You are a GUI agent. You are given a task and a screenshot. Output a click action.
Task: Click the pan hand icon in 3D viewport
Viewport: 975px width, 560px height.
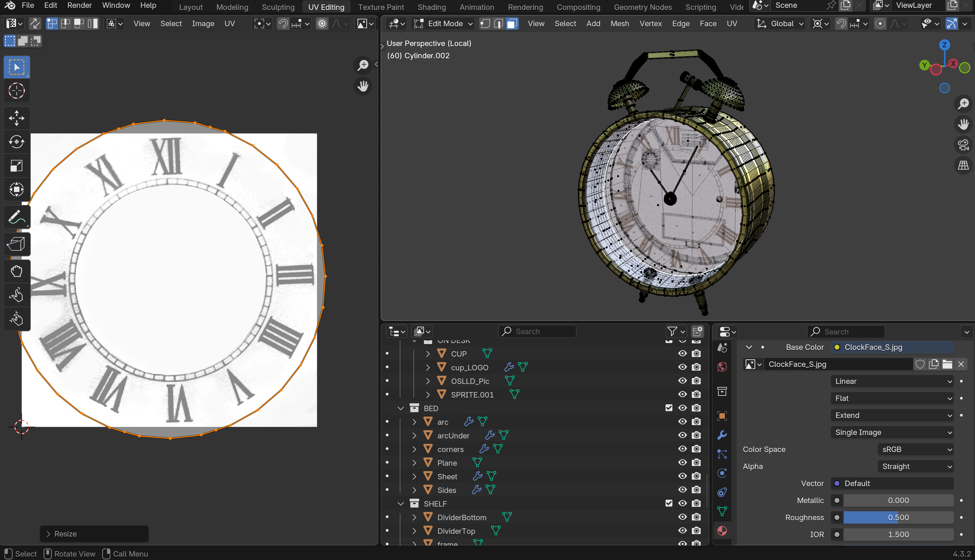pos(963,124)
